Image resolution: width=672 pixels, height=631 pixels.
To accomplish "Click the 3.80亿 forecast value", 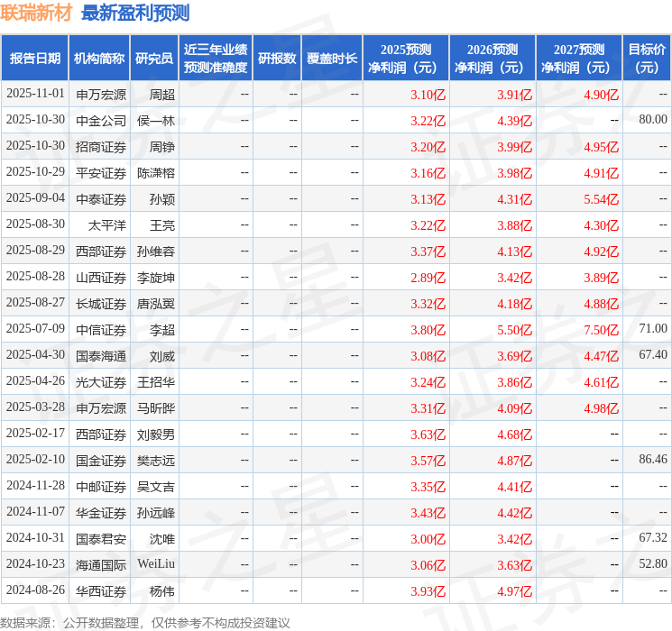I will pos(428,330).
